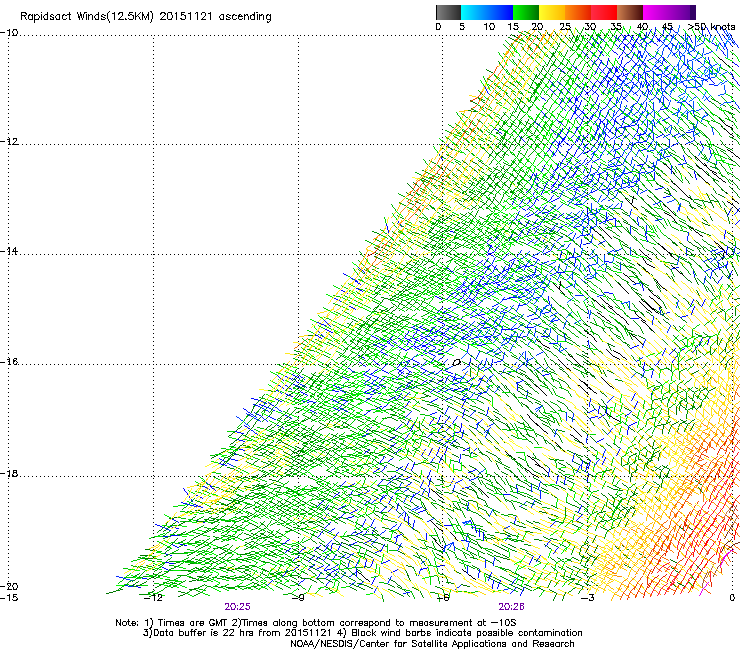The height and width of the screenshot is (650, 740).
Task: Click the longitude axis label '-3'
Action: [x=588, y=598]
